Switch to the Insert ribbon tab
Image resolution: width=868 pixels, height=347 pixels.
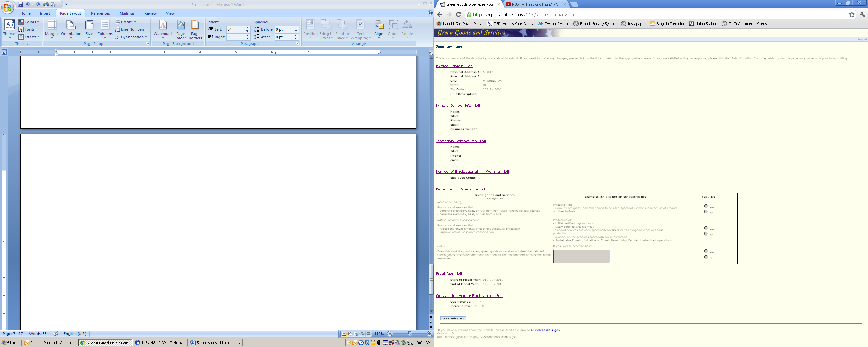(45, 13)
